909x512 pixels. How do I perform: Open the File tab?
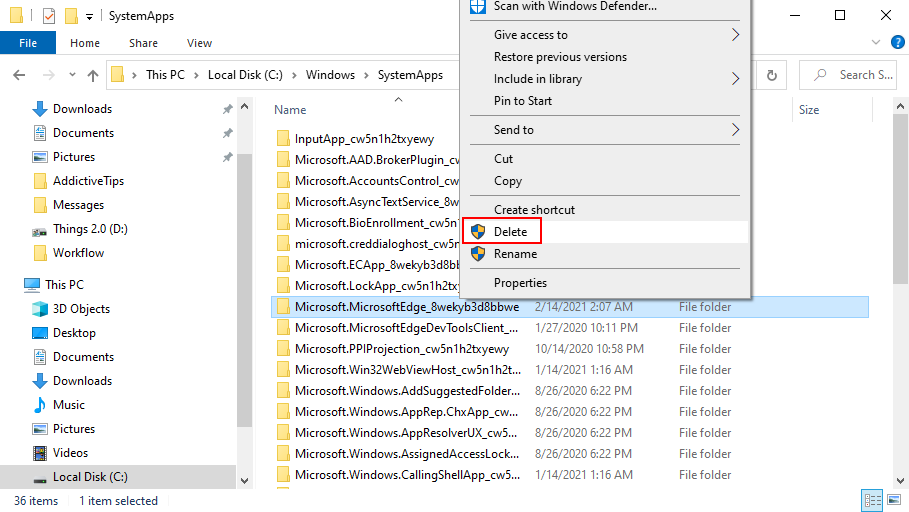tap(28, 43)
